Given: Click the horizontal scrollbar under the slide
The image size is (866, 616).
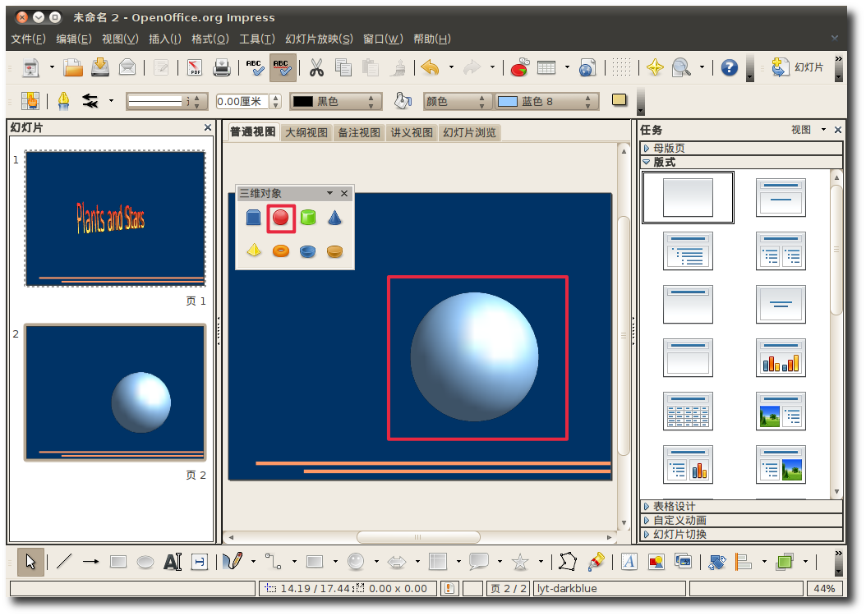Looking at the screenshot, I should point(418,537).
